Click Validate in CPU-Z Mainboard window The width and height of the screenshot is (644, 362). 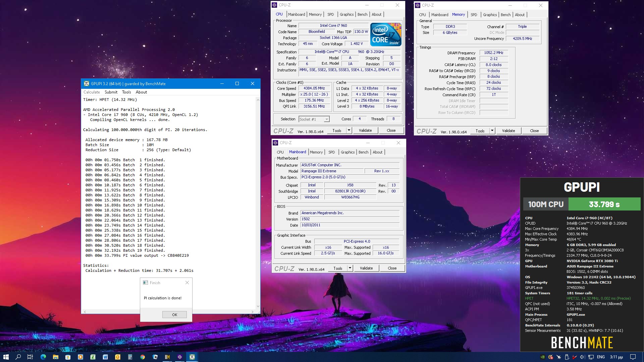click(x=366, y=268)
